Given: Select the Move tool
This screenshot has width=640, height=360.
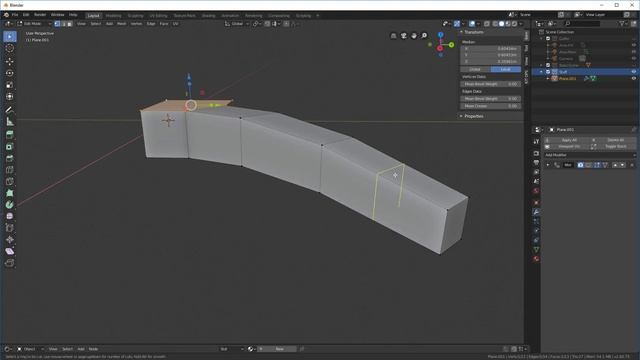Looking at the screenshot, I should pos(10,62).
